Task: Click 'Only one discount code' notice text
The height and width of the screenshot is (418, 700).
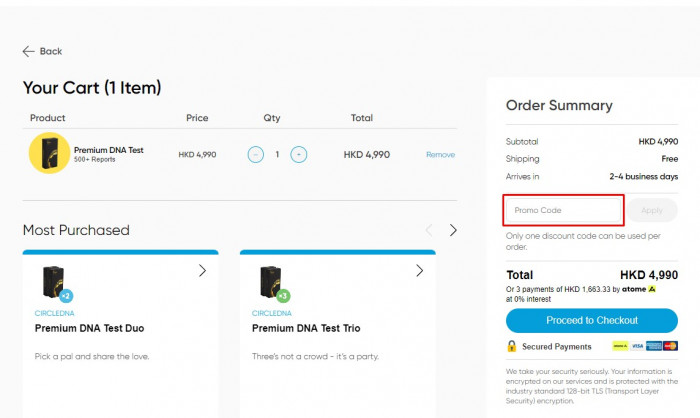Action: point(583,241)
